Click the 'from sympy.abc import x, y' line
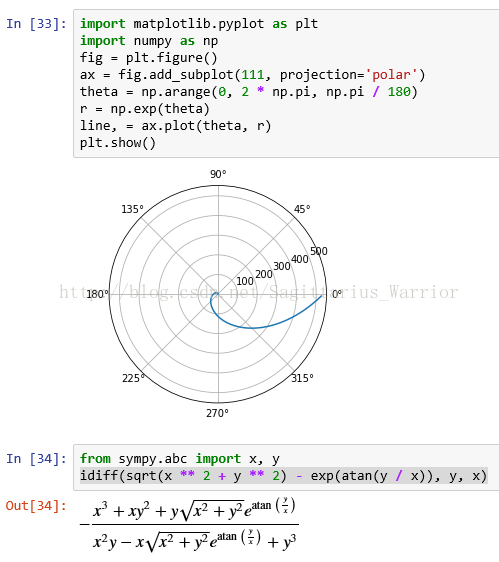The width and height of the screenshot is (499, 562). pyautogui.click(x=180, y=459)
